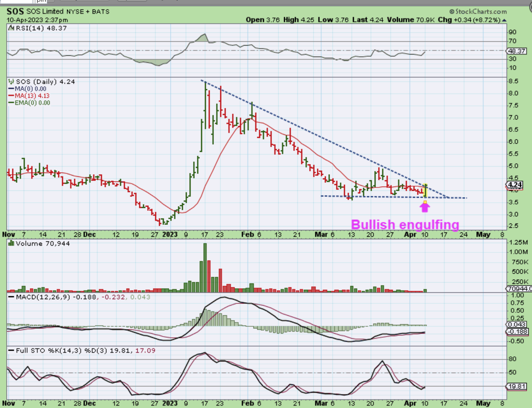Click the RSI(14) indicator icon
Image resolution: width=532 pixels, height=408 pixels.
[11, 28]
